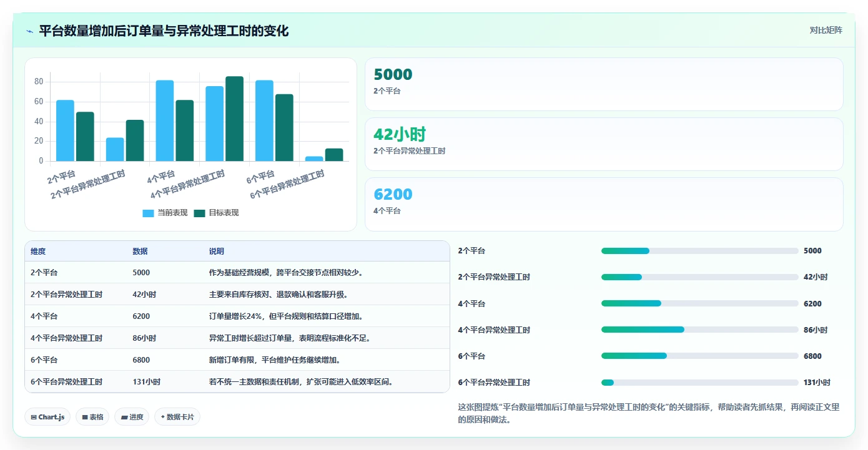Click light-blue bar for 6个平台异常处理工时 in chart

tap(314, 159)
